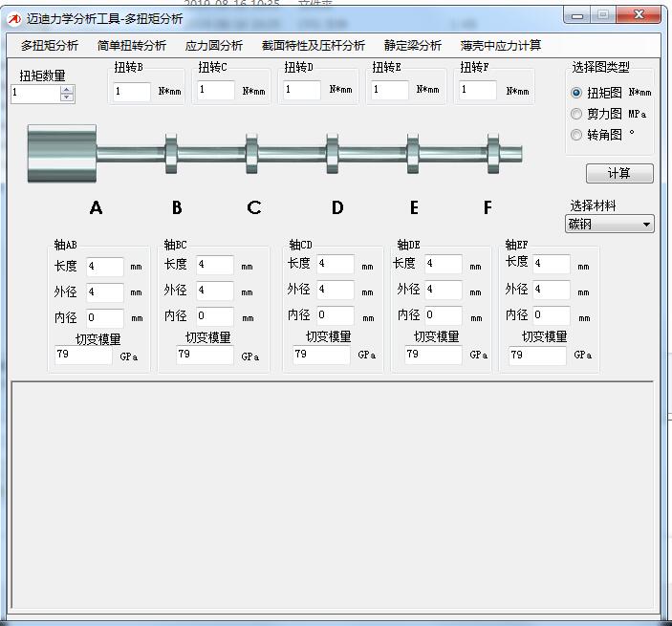Edit the 轴AB 内径 field
The image size is (672, 626).
pos(105,318)
